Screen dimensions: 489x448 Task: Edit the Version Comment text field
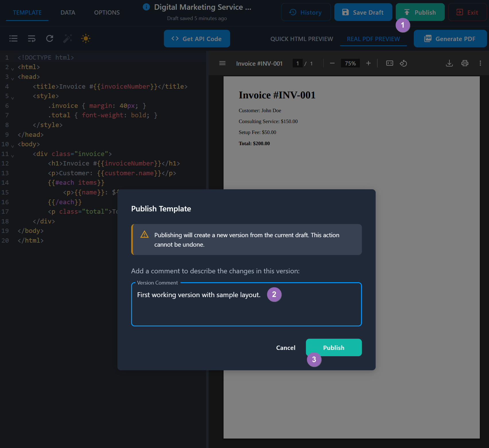247,304
